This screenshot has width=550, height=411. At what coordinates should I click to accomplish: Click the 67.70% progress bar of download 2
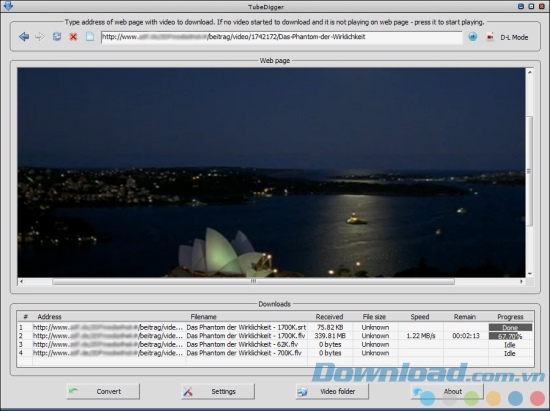[510, 336]
